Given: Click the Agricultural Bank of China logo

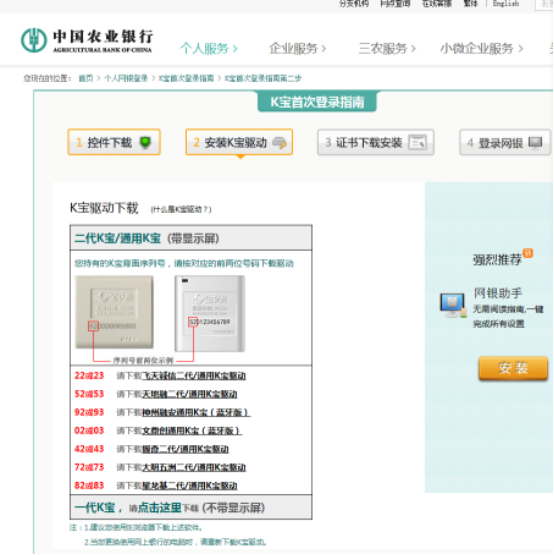Looking at the screenshot, I should pyautogui.click(x=87, y=40).
